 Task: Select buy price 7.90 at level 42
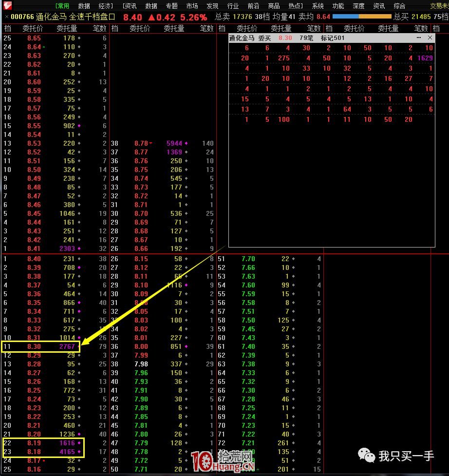coord(141,399)
